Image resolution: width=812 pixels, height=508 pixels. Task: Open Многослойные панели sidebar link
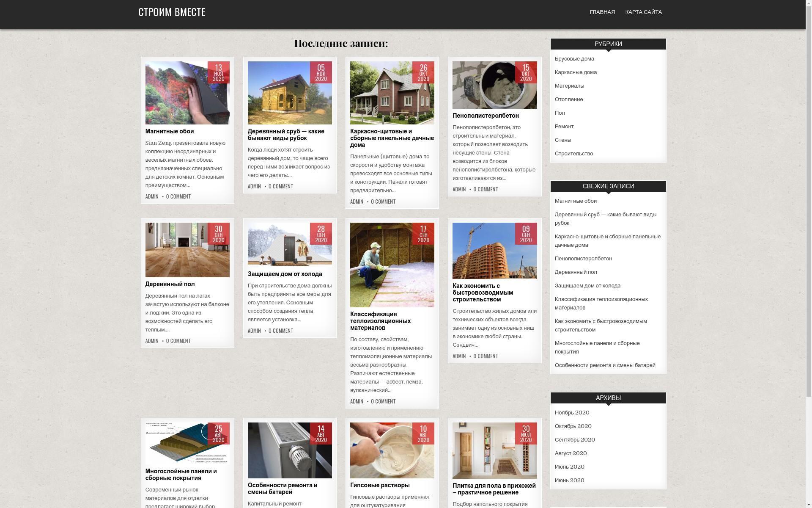(x=597, y=348)
